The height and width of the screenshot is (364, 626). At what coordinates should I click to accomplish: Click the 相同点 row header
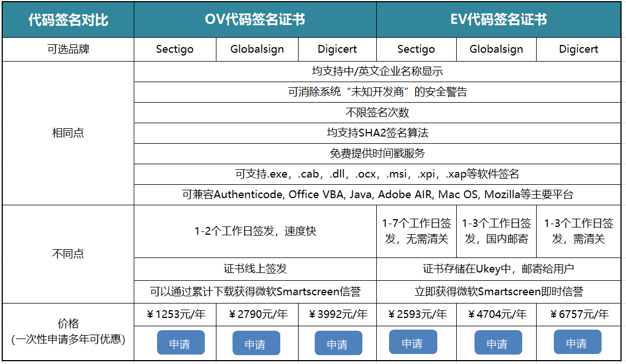click(67, 133)
